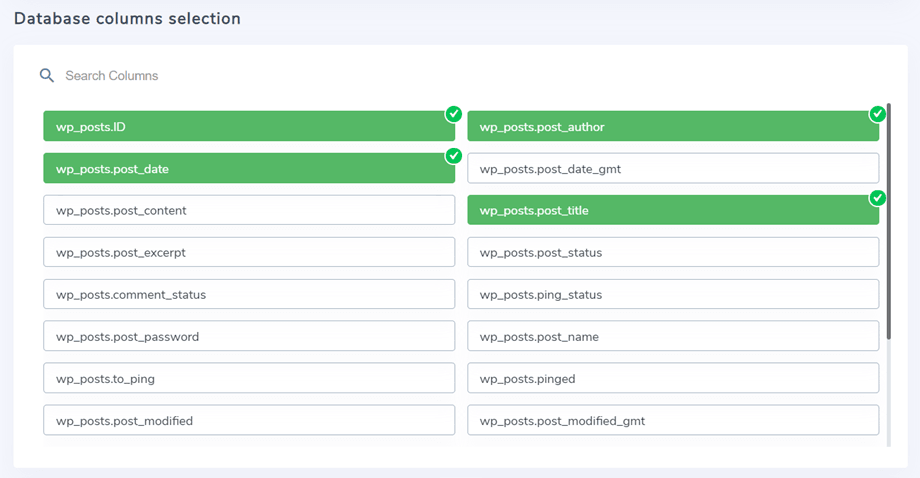Deselect the wp_posts.post_title column
920x478 pixels.
[673, 210]
